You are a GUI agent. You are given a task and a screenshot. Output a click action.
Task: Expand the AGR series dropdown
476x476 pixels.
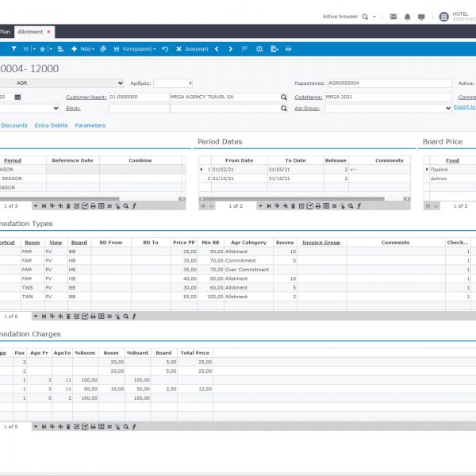(121, 83)
